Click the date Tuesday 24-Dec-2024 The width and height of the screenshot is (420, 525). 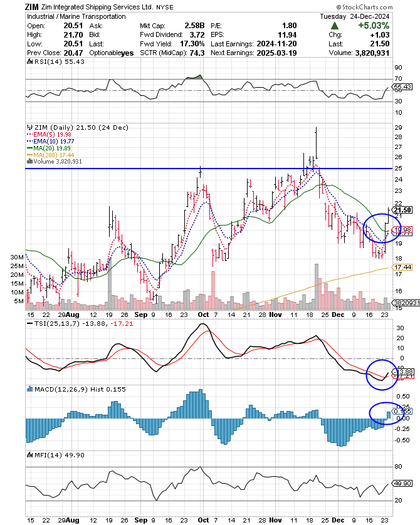pyautogui.click(x=355, y=16)
